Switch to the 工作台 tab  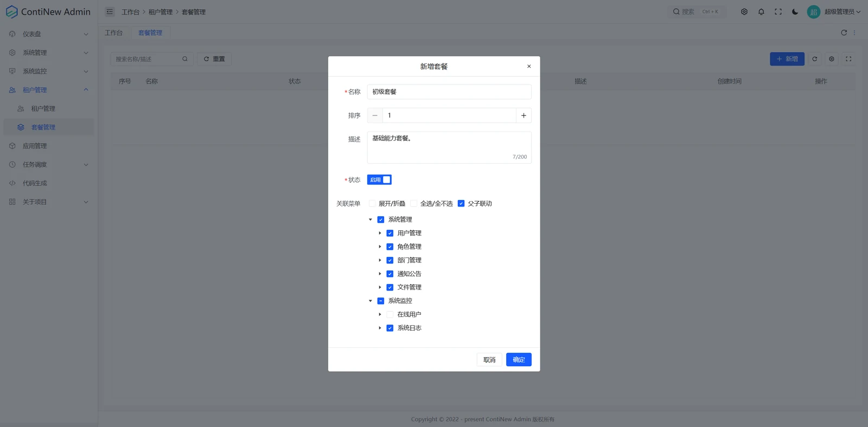(x=113, y=33)
